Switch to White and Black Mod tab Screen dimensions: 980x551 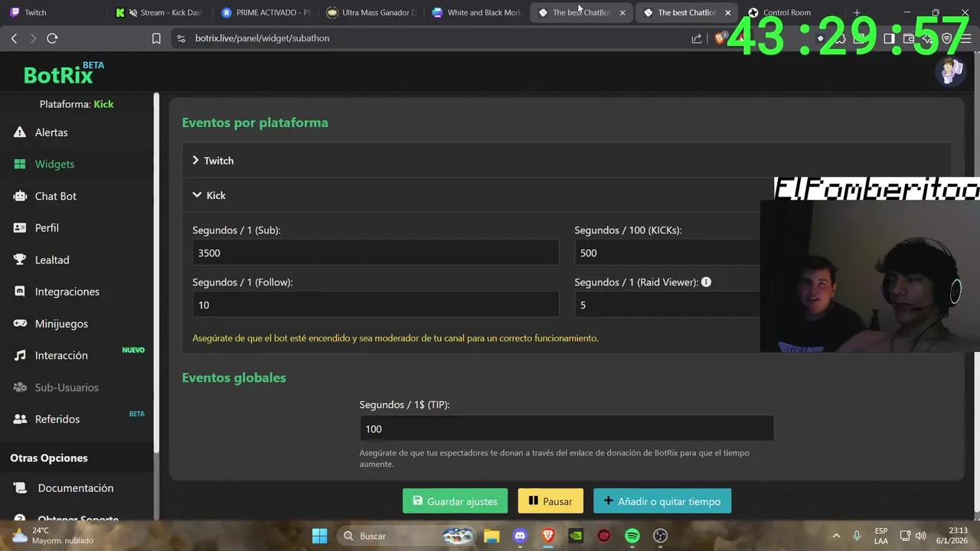tap(477, 12)
